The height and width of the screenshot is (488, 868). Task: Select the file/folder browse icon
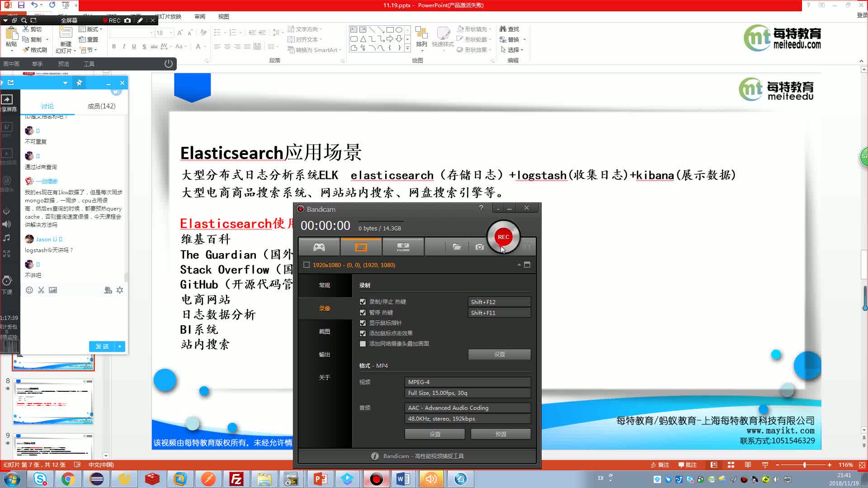pos(456,247)
